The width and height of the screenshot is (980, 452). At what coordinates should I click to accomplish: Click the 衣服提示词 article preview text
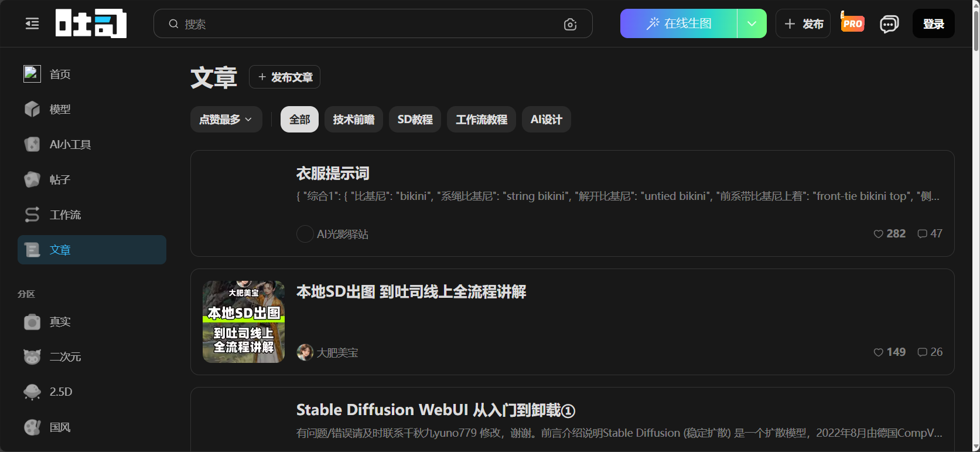618,196
